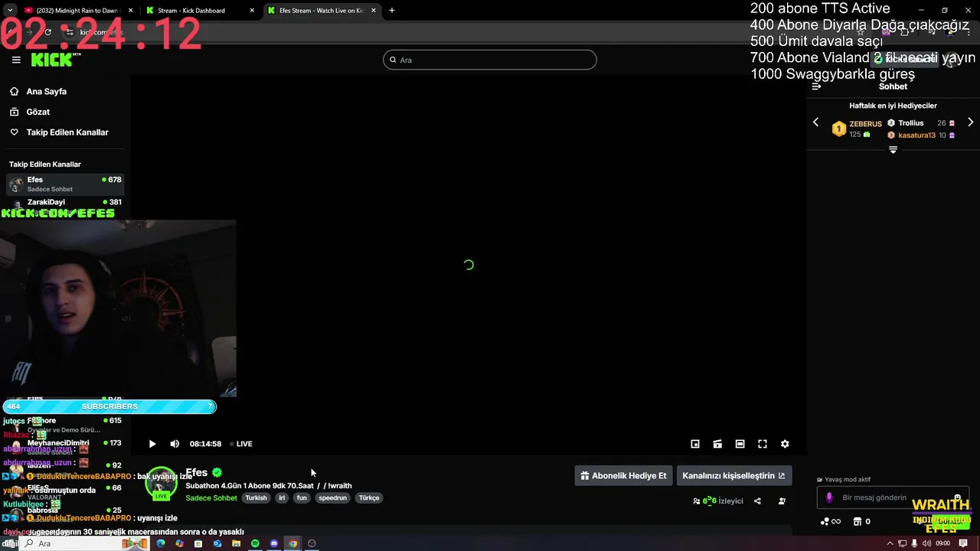Open Trollius gifter profile
The image size is (980, 551).
coord(911,122)
